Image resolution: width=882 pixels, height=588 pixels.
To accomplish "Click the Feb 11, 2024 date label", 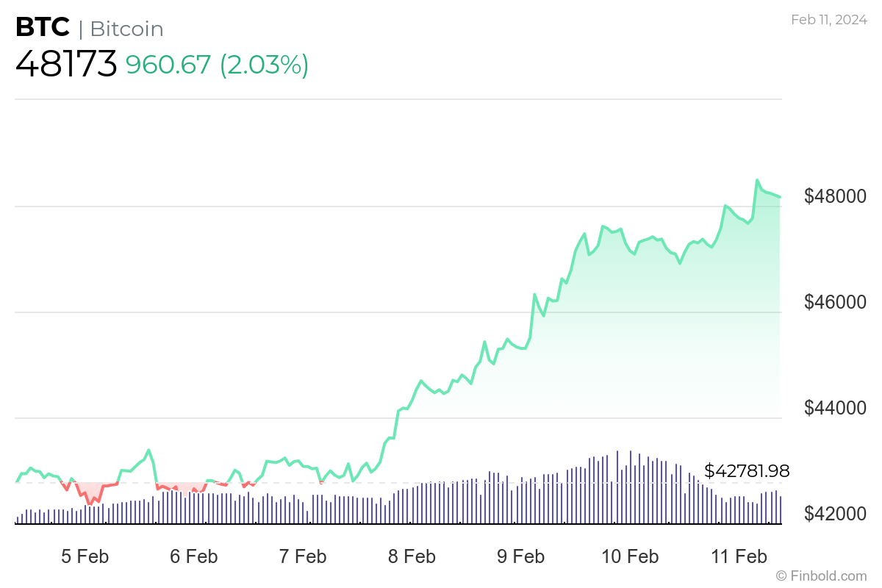I will pos(828,20).
